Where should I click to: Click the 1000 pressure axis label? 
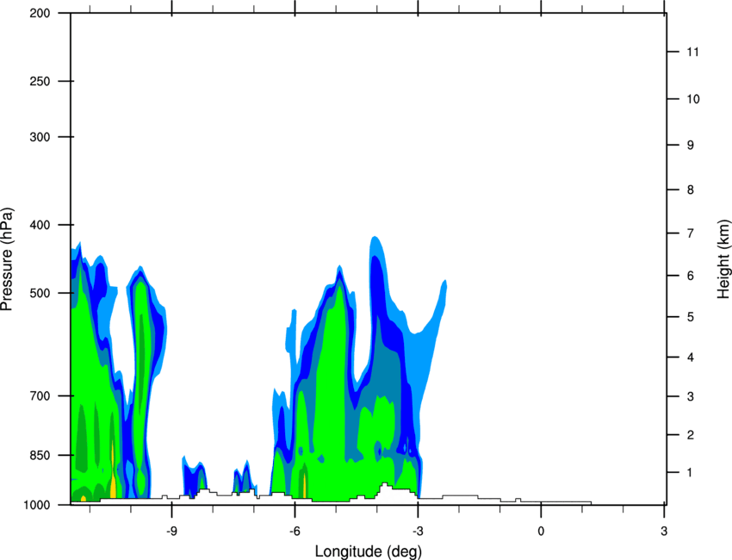tap(37, 505)
